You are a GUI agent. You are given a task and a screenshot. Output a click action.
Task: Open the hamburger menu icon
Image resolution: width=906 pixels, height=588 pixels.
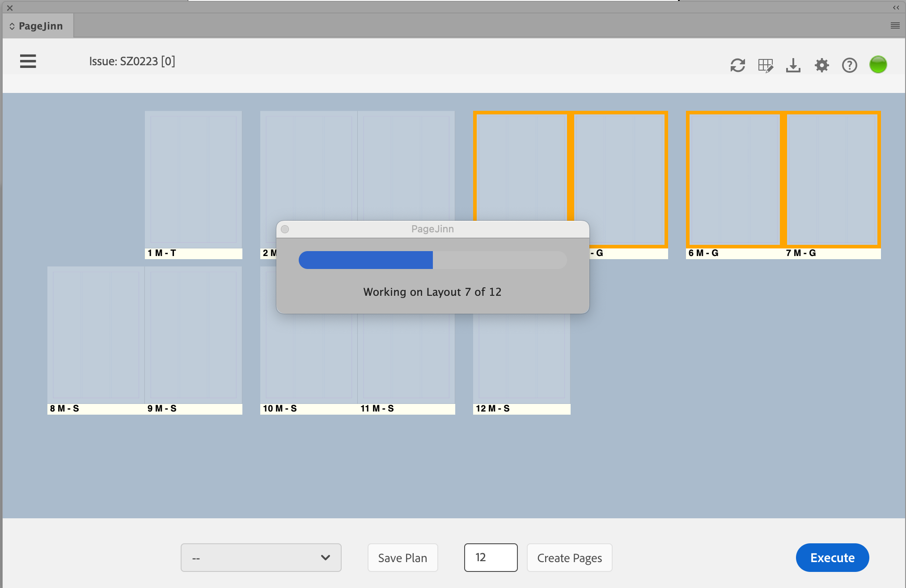(27, 61)
